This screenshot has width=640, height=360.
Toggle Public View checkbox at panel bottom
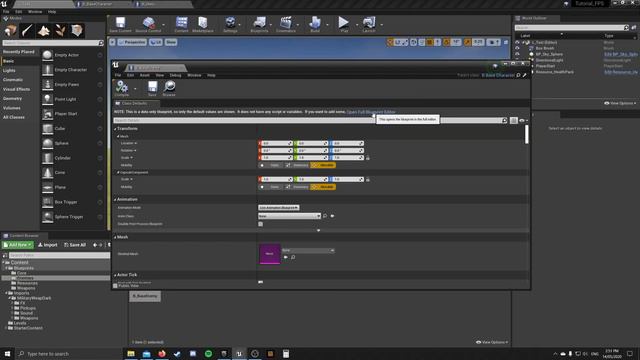116,286
